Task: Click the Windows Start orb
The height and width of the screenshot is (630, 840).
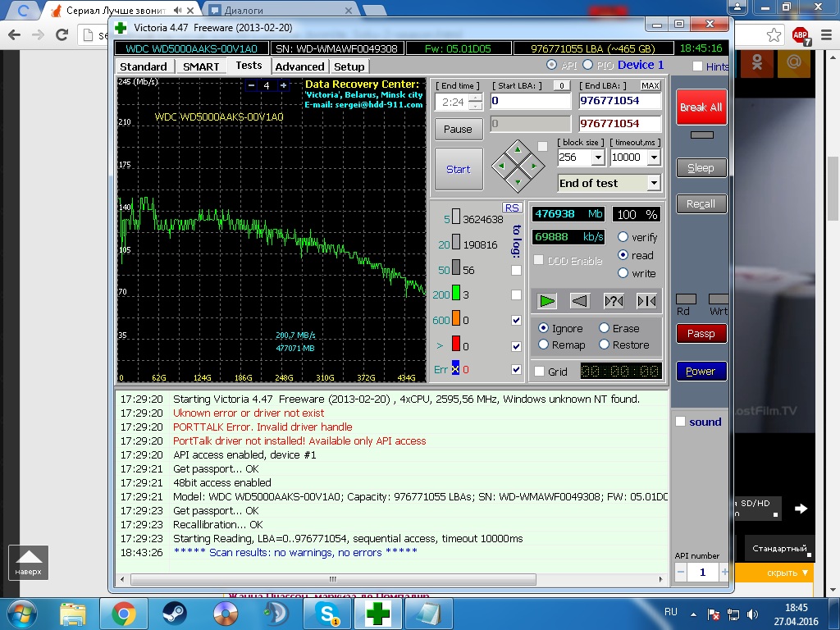Action: [21, 614]
